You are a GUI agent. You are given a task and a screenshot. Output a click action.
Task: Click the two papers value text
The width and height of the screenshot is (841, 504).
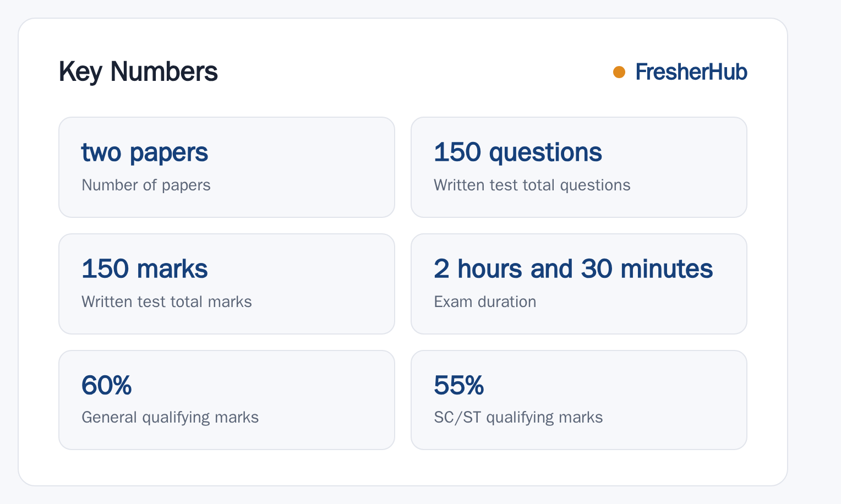tap(145, 153)
